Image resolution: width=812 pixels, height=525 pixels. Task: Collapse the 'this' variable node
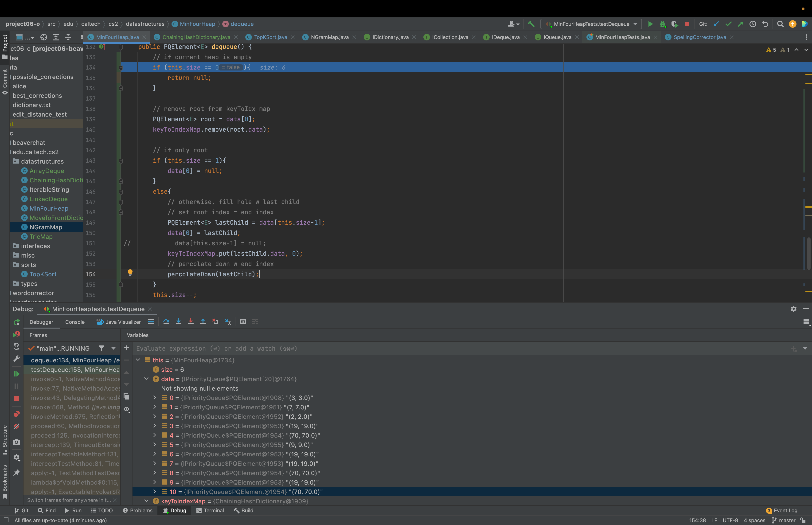[x=138, y=360]
